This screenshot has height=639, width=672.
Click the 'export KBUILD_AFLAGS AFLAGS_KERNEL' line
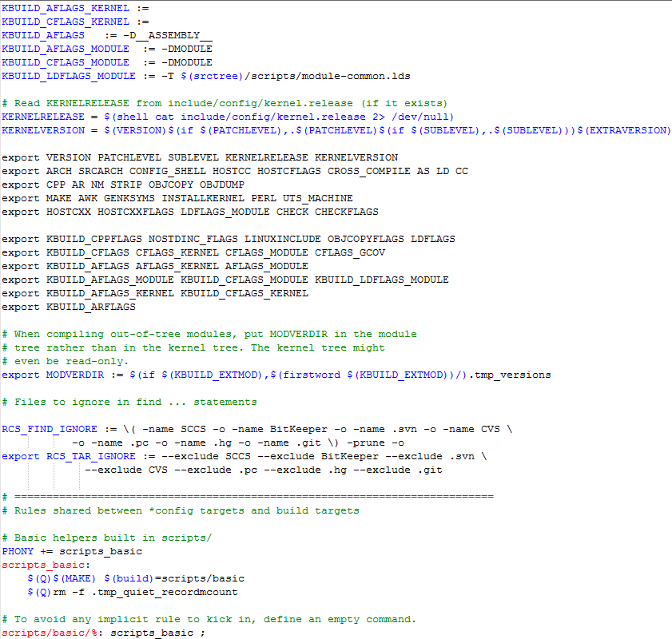coord(155,267)
